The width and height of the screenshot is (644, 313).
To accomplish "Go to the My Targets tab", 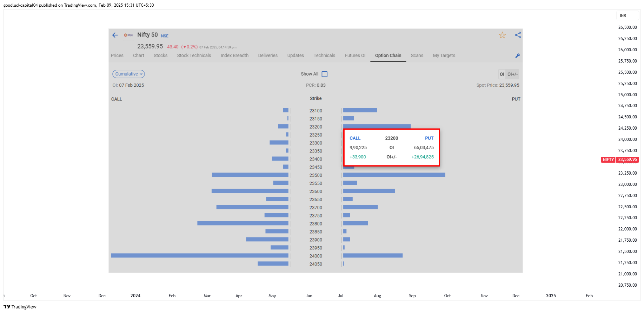I will click(x=444, y=56).
